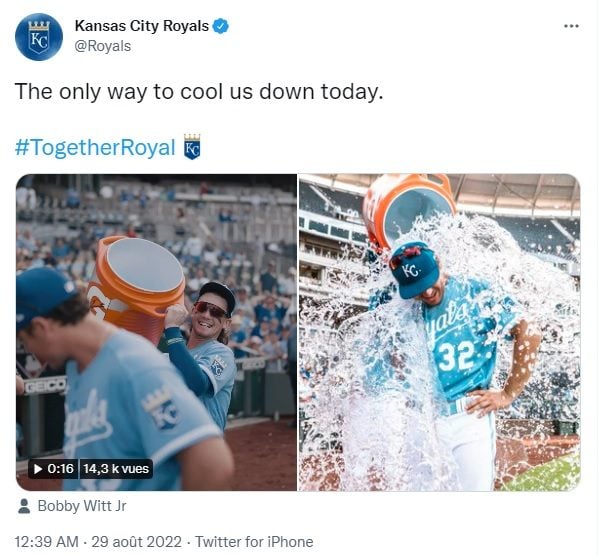Screen dimensions: 598x556
Task: Click the tagged person silhouette icon
Action: pyautogui.click(x=24, y=506)
